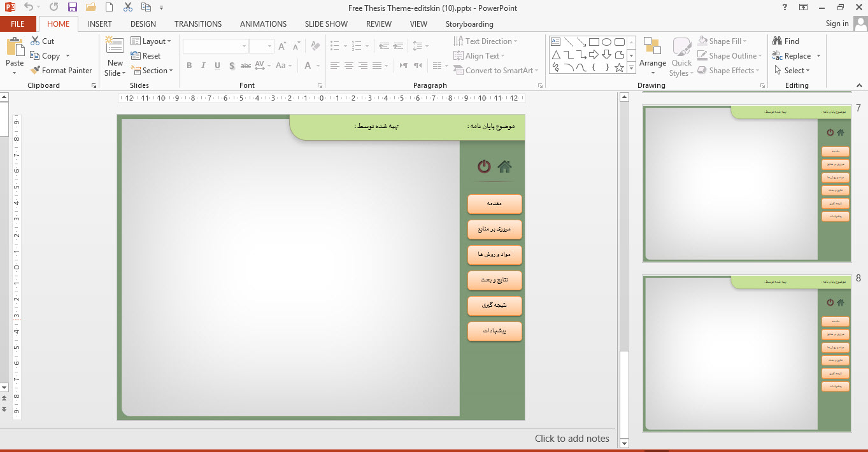The image size is (868, 452).
Task: Select slide 8 thumbnail
Action: [747, 353]
